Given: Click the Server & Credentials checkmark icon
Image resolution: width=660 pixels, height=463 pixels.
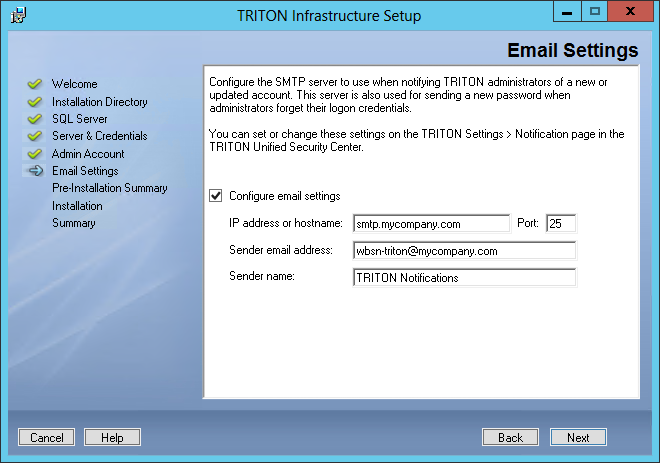Looking at the screenshot, I should pos(35,136).
